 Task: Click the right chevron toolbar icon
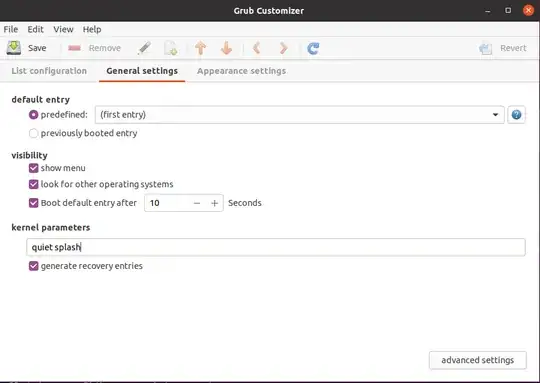283,48
